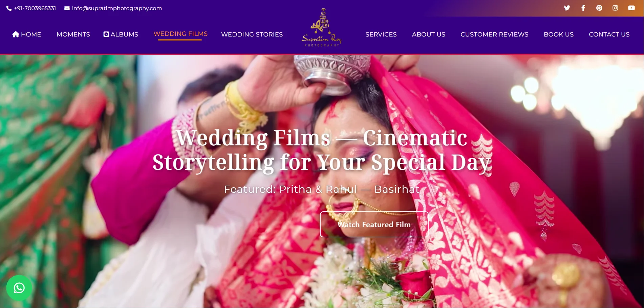Open the MOMENTS menu item

(73, 34)
